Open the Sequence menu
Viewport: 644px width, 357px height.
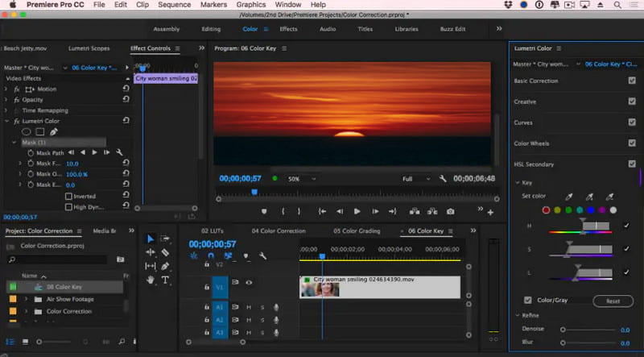pos(175,5)
